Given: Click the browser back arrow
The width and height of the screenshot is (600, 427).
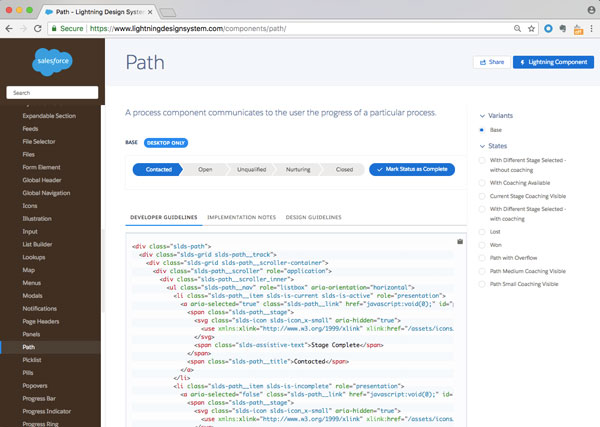Looking at the screenshot, I should point(9,28).
